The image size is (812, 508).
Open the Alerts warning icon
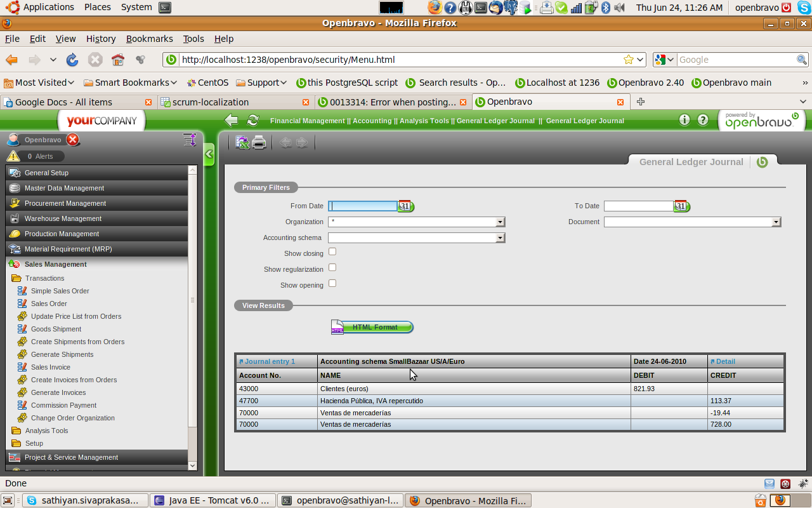click(x=13, y=156)
